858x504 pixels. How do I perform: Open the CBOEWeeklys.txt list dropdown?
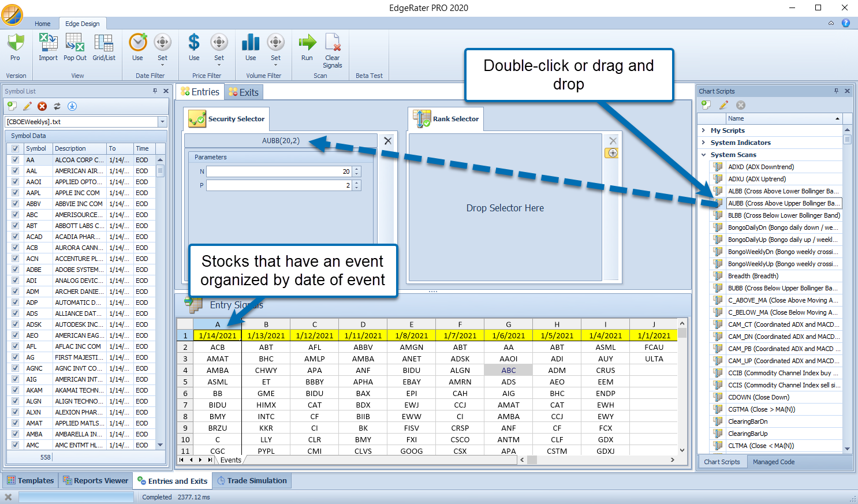(162, 122)
